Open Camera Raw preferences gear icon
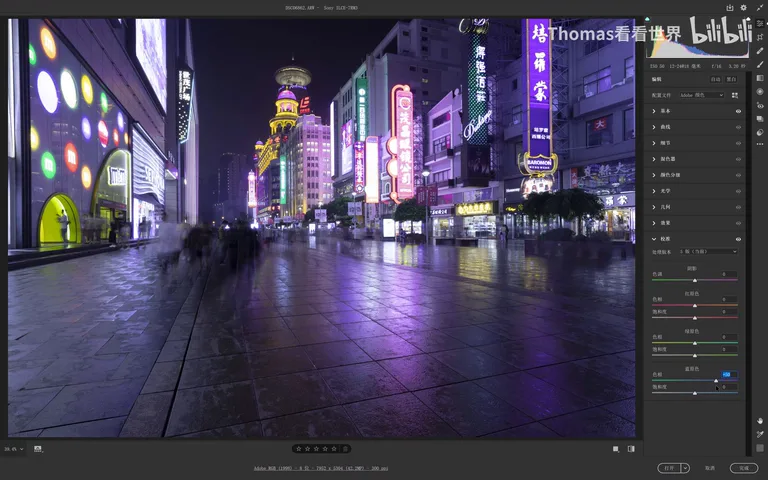 [744, 7]
